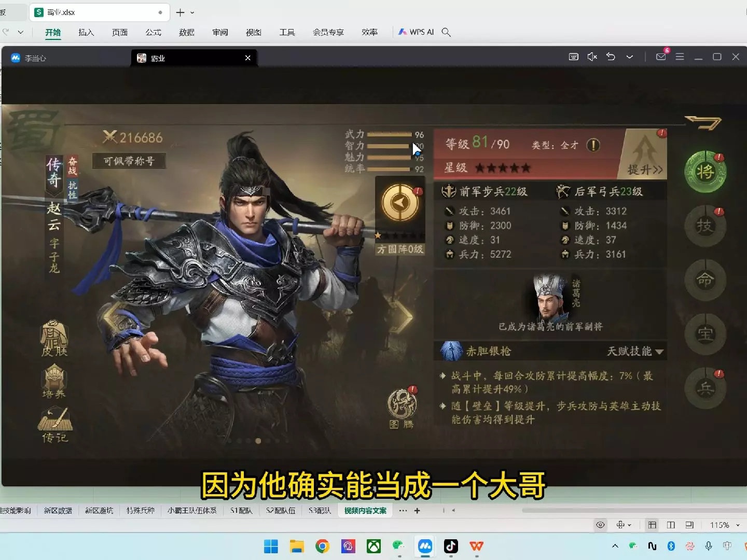The image size is (747, 560).
Task: Open the 工具 ribbon tab in WPS
Action: point(287,32)
